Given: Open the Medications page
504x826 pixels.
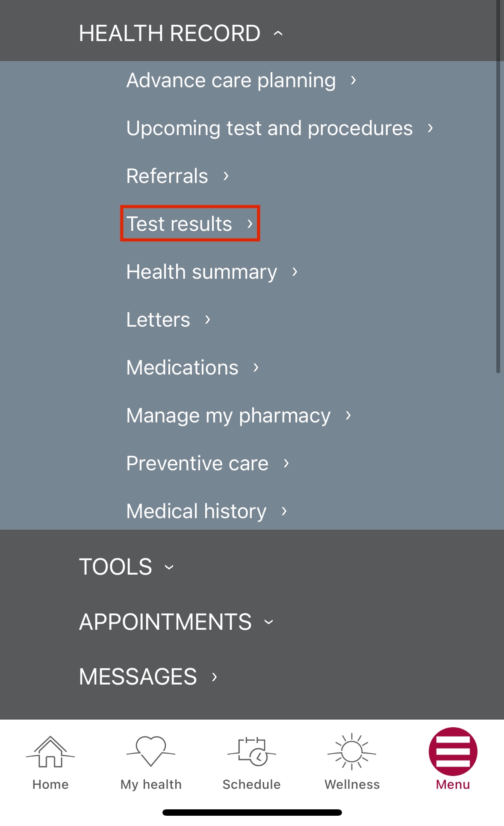Looking at the screenshot, I should (x=192, y=367).
